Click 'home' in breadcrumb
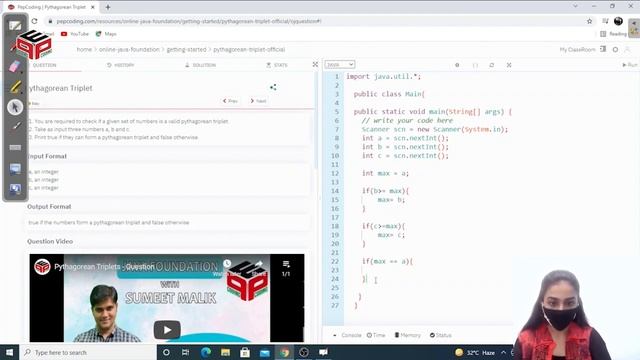This screenshot has width=640, height=360. click(84, 49)
